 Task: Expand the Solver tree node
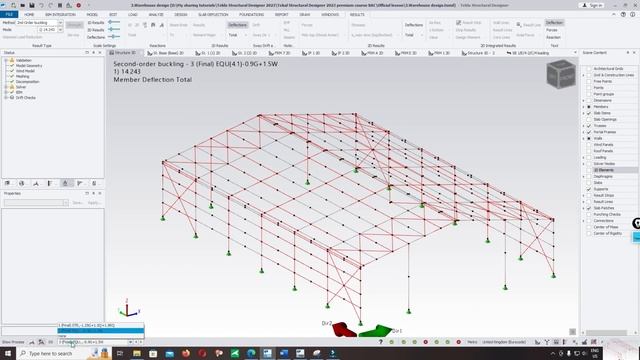[6, 87]
